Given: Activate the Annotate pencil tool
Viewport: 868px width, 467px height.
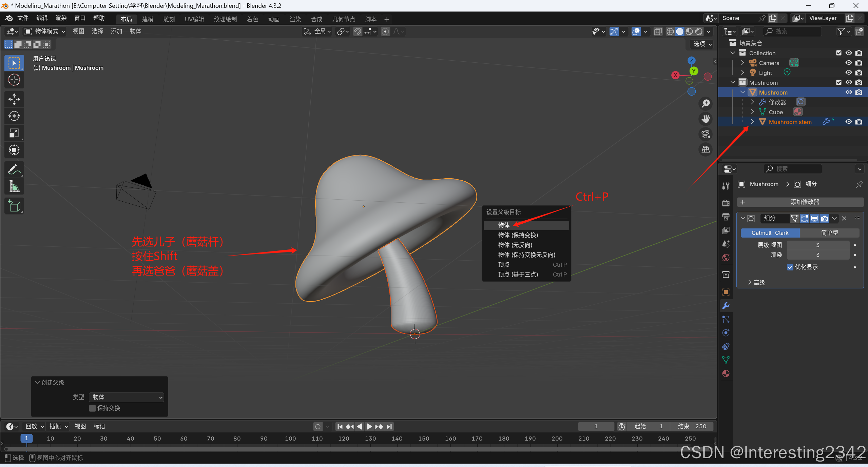Looking at the screenshot, I should tap(14, 169).
